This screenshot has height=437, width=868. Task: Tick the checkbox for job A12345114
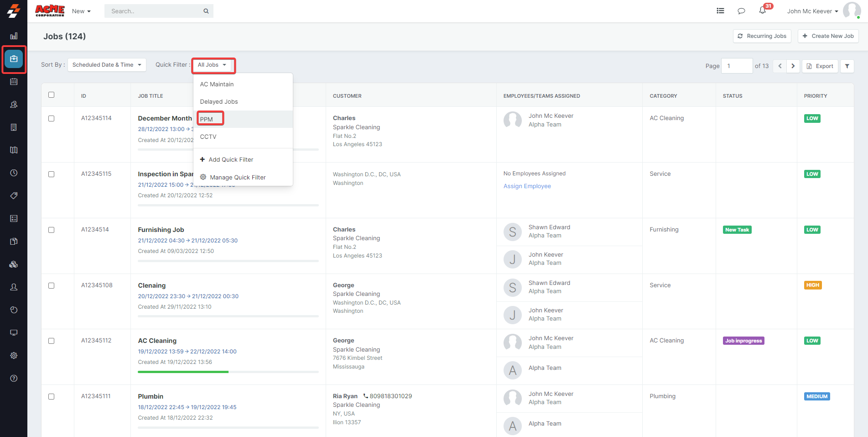[x=52, y=119]
